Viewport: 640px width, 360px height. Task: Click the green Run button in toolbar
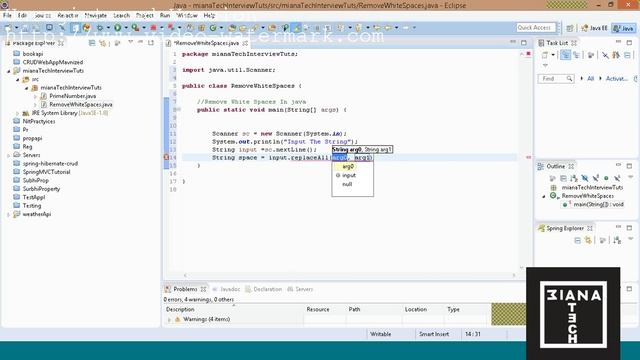point(118,27)
